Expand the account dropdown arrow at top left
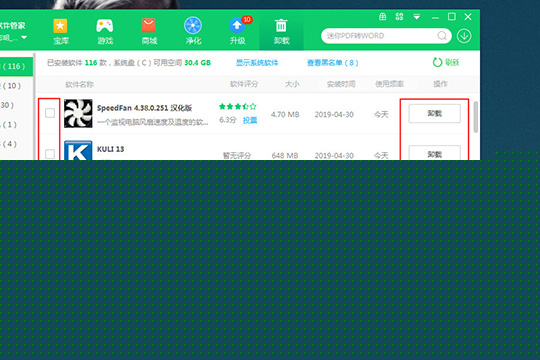 click(24, 37)
